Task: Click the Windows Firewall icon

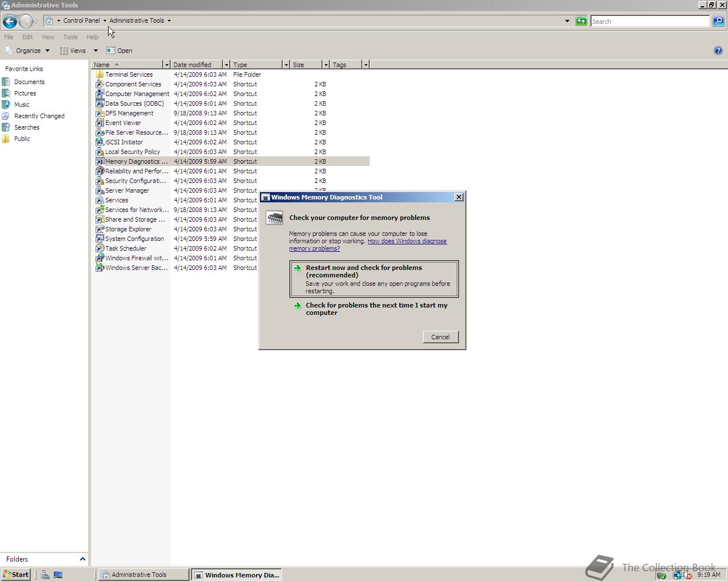Action: (100, 258)
